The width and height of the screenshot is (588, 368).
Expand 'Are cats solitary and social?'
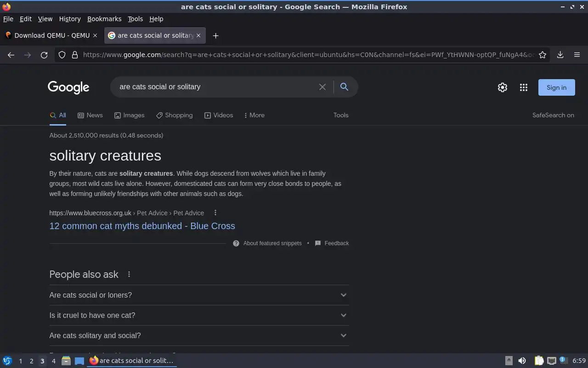(199, 335)
